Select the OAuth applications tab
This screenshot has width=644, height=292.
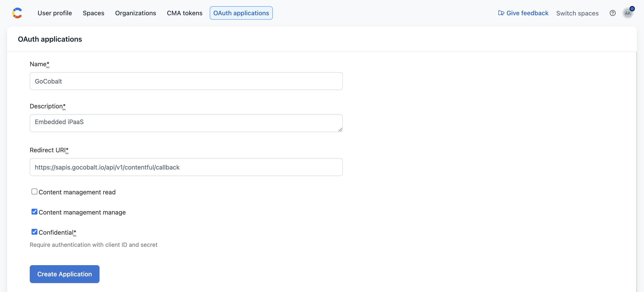241,13
